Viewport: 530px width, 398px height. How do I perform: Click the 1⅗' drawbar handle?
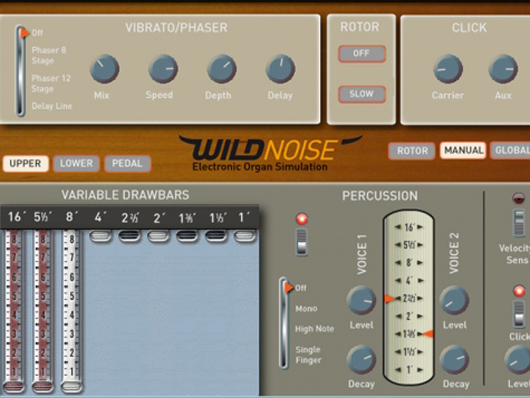pyautogui.click(x=187, y=236)
